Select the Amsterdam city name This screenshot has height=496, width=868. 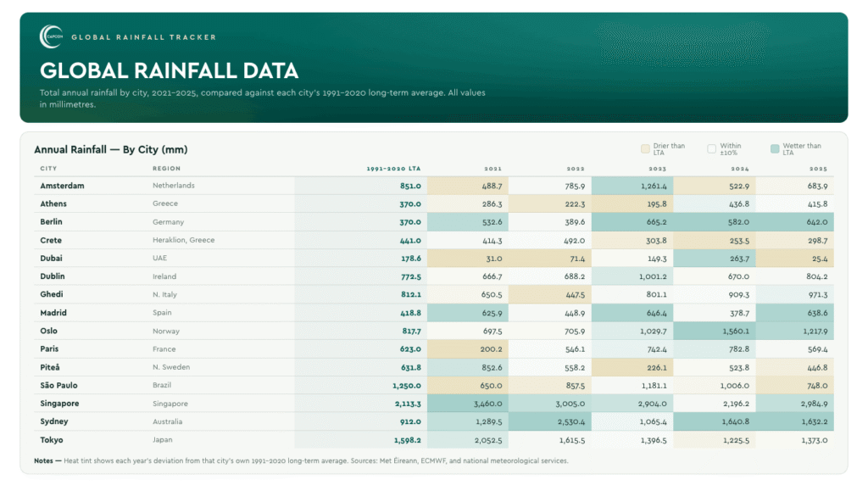pos(62,186)
